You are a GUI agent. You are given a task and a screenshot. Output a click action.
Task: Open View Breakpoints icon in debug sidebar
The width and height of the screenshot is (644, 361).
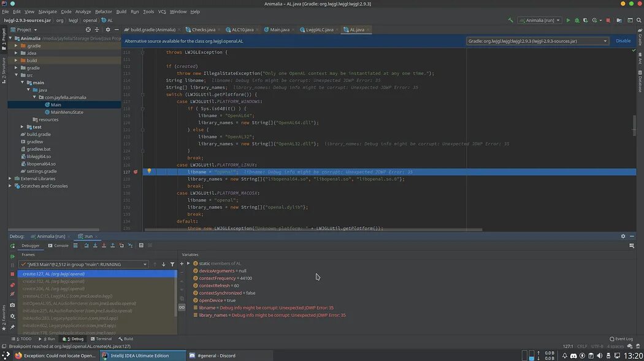pos(12,285)
